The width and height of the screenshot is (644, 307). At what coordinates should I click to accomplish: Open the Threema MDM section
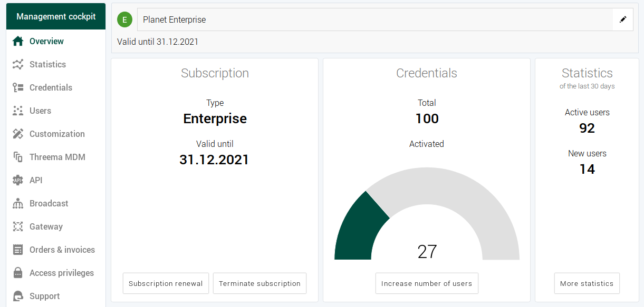(x=56, y=157)
